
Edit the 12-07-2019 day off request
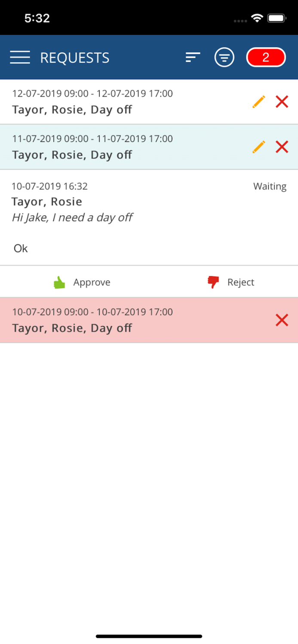[x=258, y=101]
